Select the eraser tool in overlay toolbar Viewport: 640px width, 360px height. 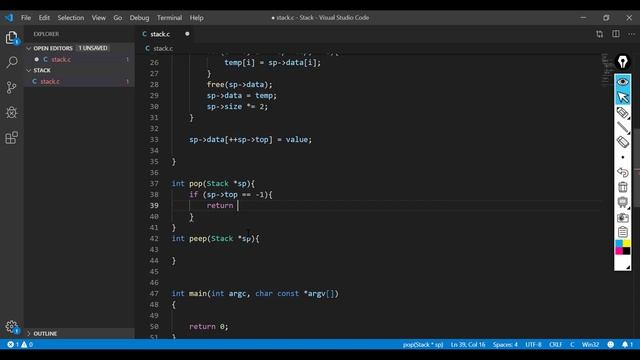[622, 142]
